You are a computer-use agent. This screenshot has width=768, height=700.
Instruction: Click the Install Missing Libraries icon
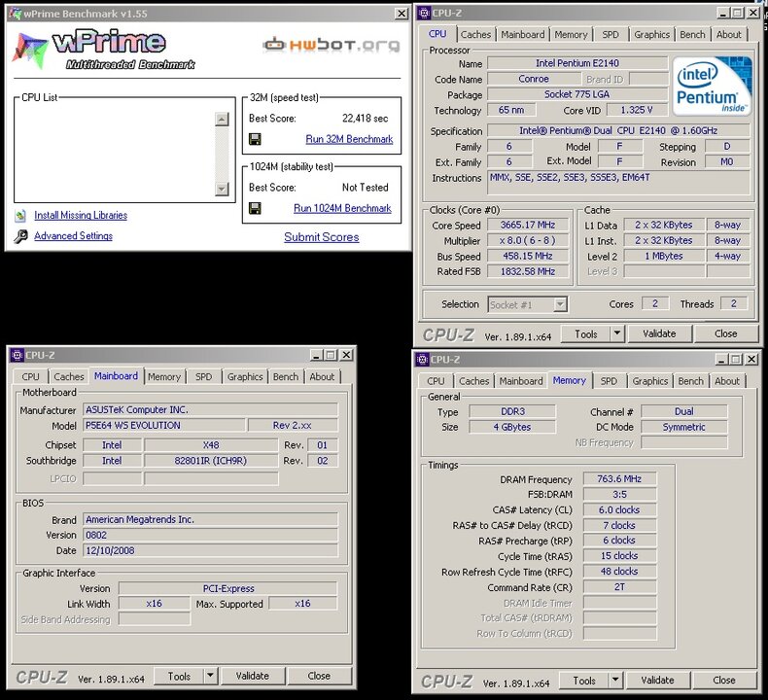[20, 216]
